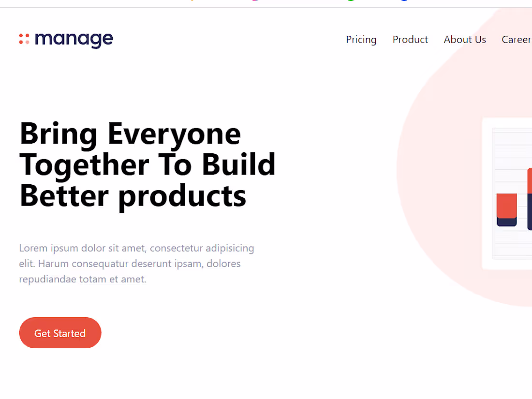Open the Pricing page
This screenshot has width=532, height=399.
[x=361, y=40]
